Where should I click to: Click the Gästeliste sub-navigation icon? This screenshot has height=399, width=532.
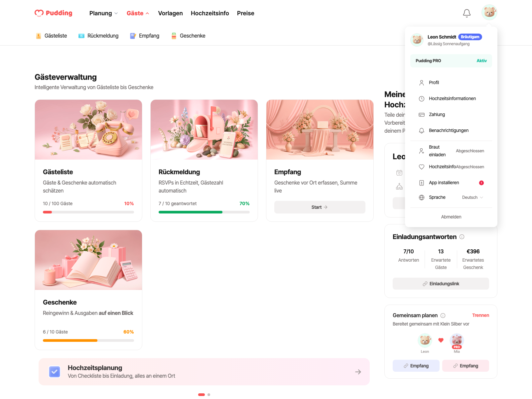(39, 36)
